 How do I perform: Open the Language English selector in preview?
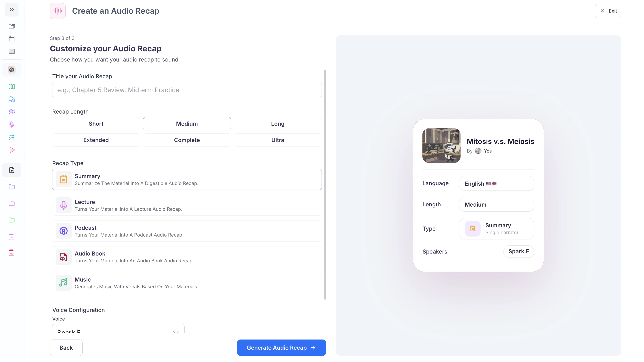(496, 183)
